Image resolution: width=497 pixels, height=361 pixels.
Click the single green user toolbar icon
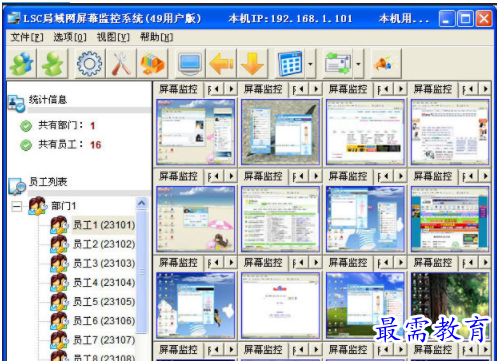53,63
